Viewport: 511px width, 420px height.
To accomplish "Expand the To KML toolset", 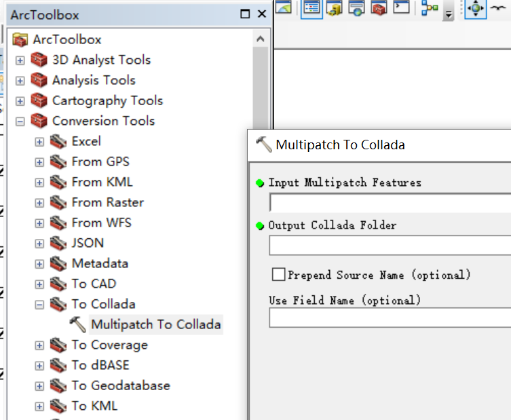I will pos(39,406).
